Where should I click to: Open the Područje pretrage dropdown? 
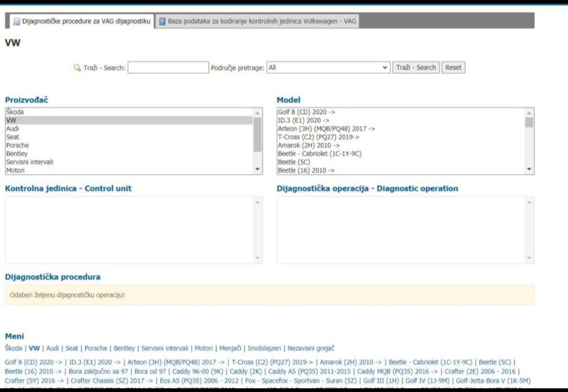tap(328, 68)
